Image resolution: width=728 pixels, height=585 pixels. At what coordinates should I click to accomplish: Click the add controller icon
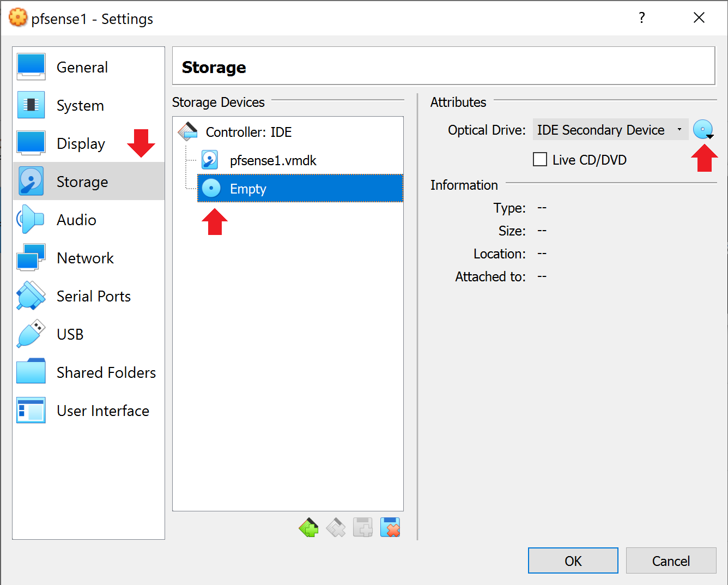(308, 528)
